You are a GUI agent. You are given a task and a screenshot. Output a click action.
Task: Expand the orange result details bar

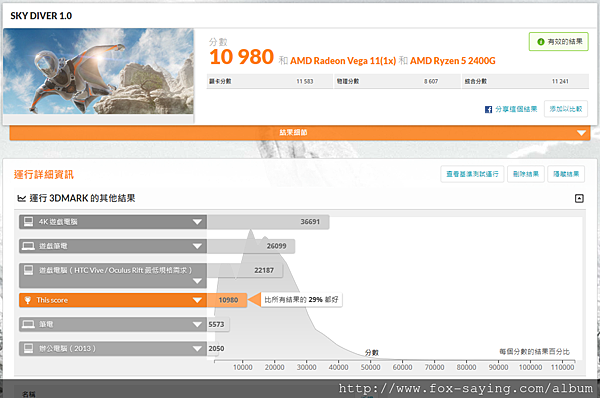click(300, 132)
